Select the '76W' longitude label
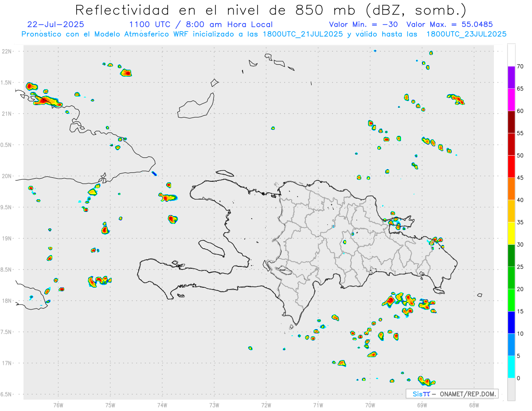 click(58, 405)
